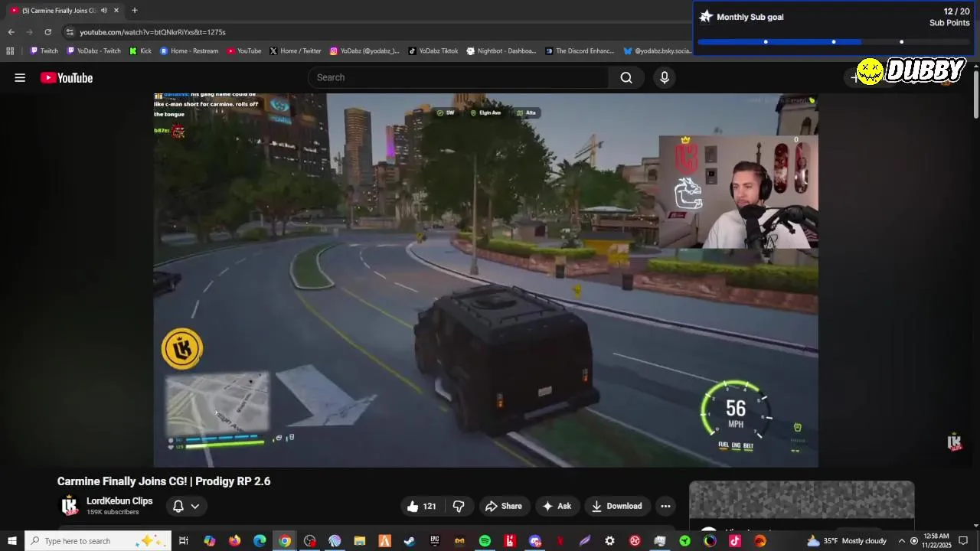Open the Twitch bookmark
Screen dimensions: 980x551
[x=44, y=51]
